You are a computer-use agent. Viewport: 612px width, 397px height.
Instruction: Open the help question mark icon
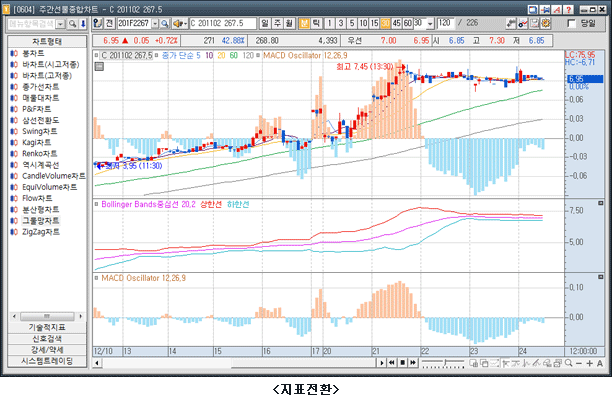tap(568, 9)
